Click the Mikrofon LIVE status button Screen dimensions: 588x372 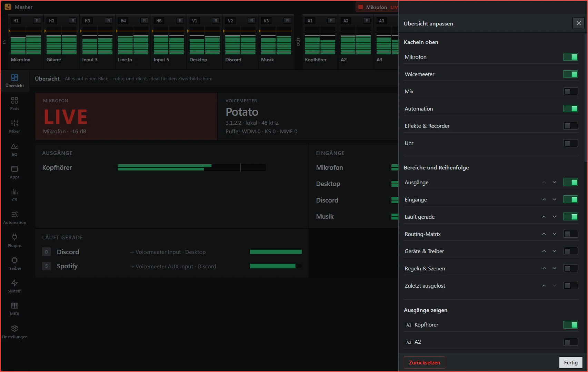[x=377, y=7]
